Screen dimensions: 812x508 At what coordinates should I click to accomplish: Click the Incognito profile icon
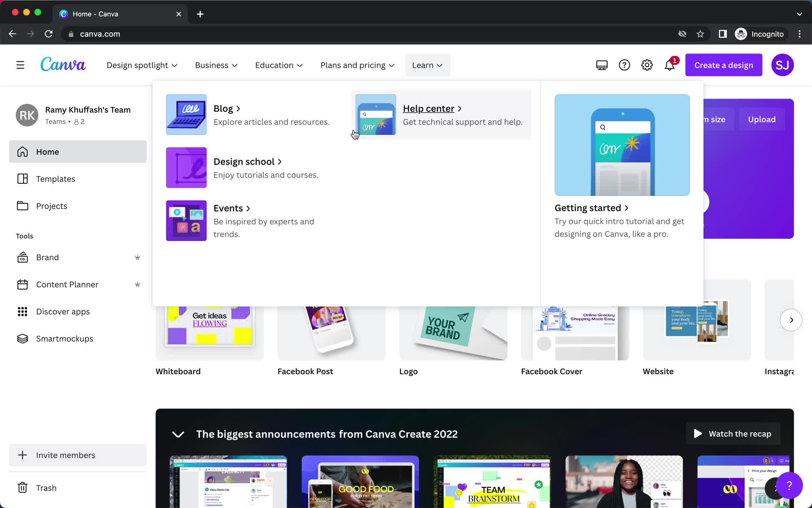[x=741, y=34]
